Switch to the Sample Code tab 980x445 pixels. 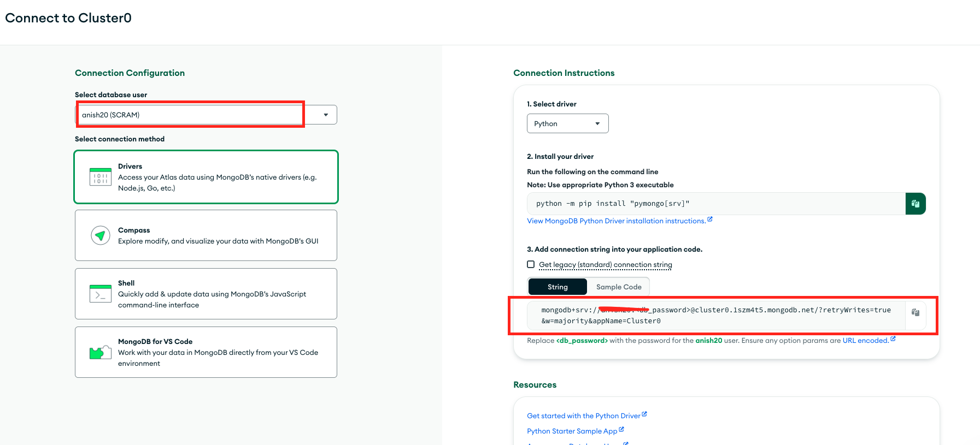pyautogui.click(x=619, y=287)
